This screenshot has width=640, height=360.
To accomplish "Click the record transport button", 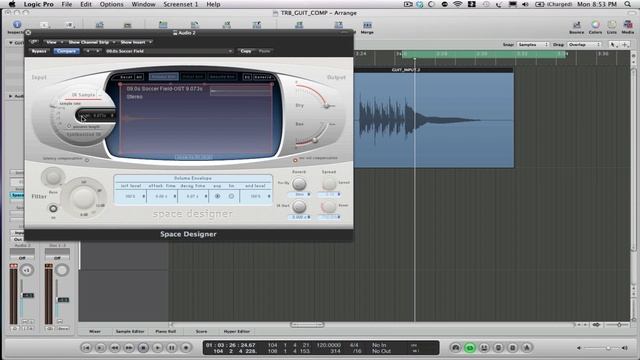I will (x=186, y=348).
